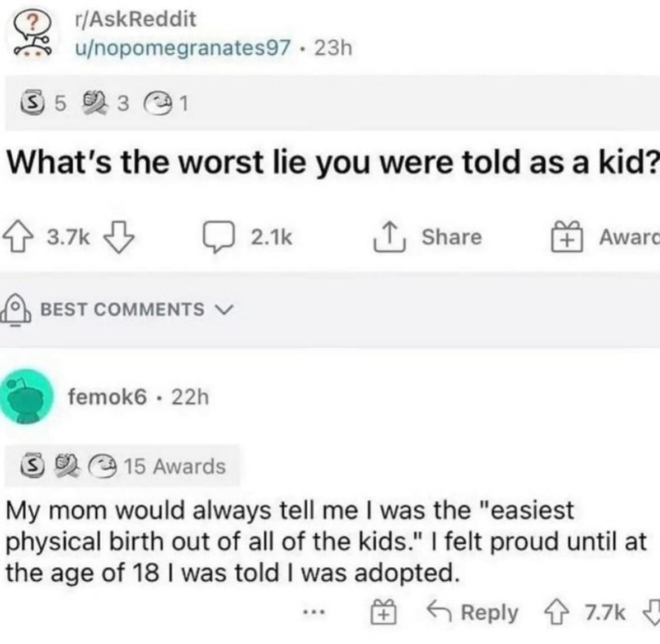The width and height of the screenshot is (660, 644).
Task: Click the r/AskReddit subreddit avatar
Action: click(x=30, y=34)
